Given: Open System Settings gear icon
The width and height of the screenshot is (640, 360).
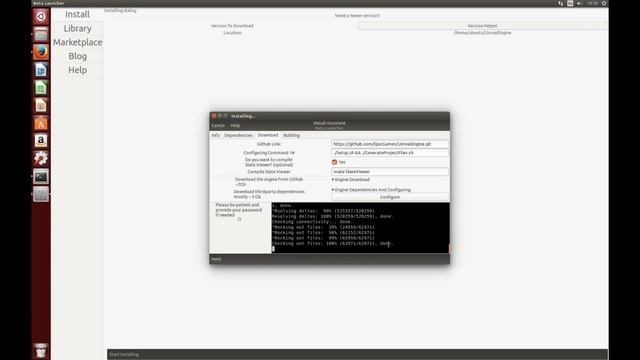Looking at the screenshot, I should [41, 158].
